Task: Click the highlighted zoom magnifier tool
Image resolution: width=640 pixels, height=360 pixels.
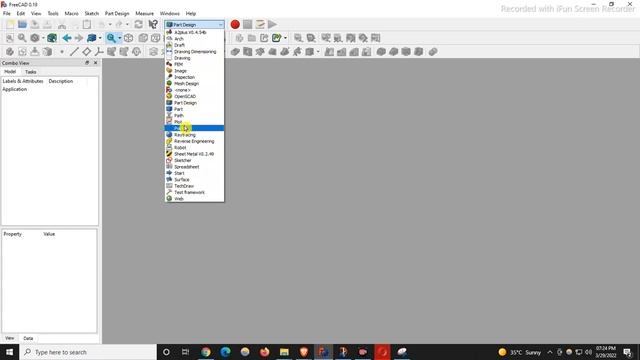Action: (x=111, y=38)
